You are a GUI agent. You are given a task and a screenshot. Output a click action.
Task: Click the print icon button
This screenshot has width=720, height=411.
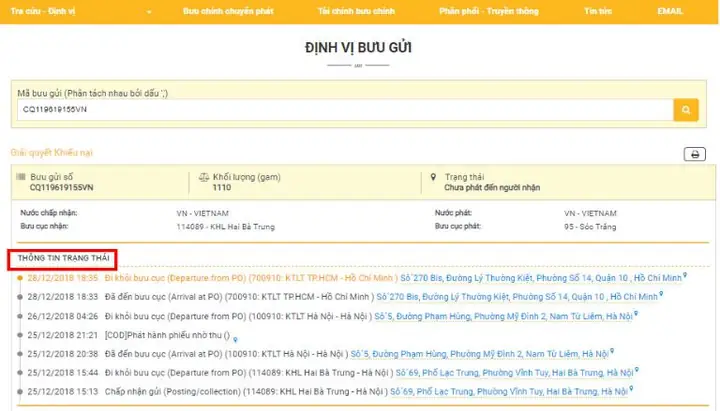pos(695,154)
